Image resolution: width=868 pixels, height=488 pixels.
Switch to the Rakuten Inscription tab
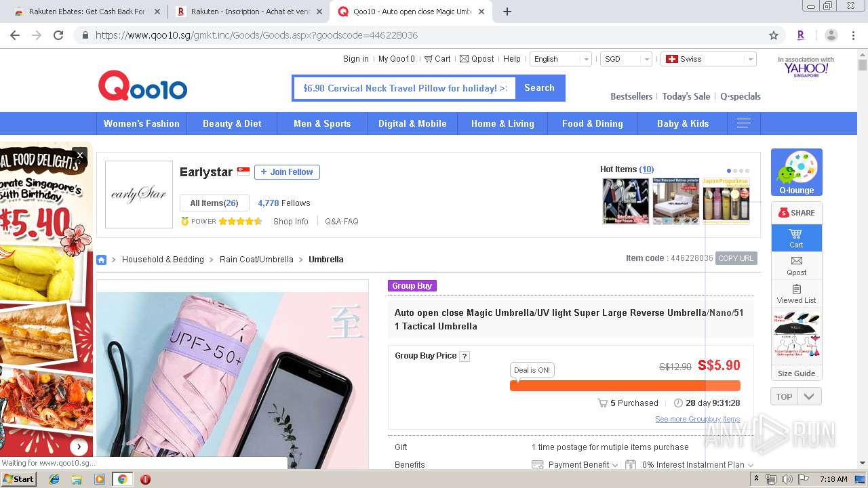click(x=248, y=12)
